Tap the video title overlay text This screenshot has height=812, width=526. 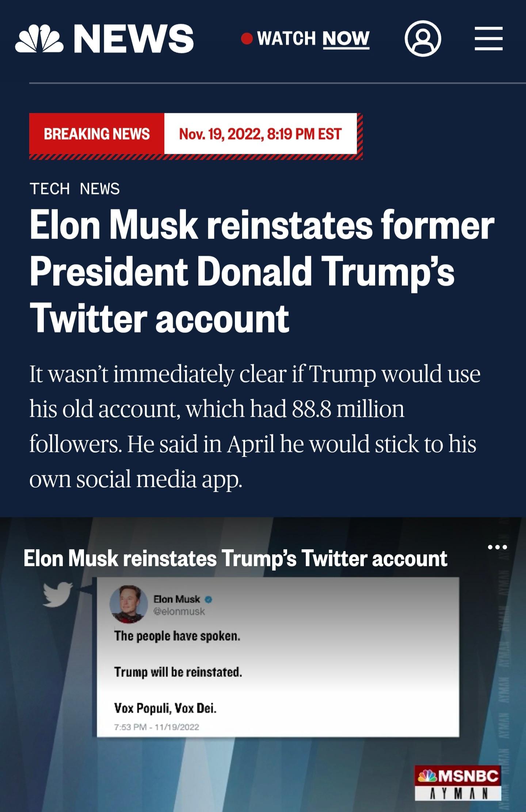[x=235, y=559]
